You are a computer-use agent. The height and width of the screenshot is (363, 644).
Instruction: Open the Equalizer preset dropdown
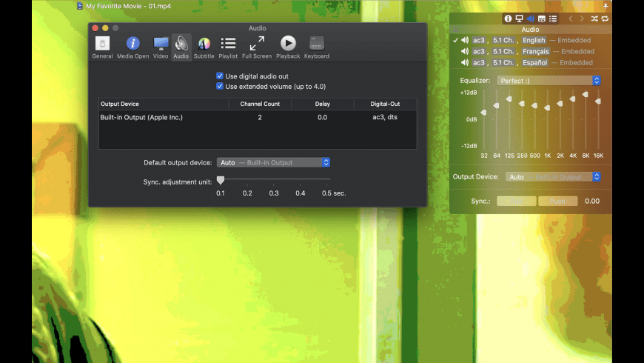click(549, 81)
